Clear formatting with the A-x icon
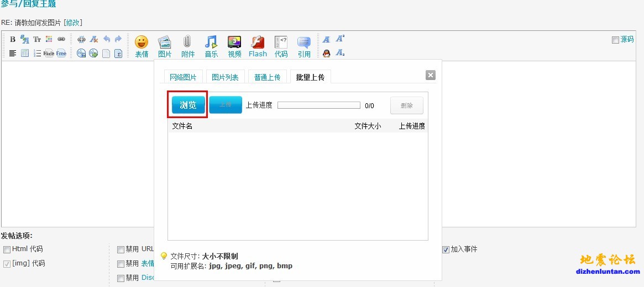Screen dimensions: 644x287 pyautogui.click(x=94, y=39)
